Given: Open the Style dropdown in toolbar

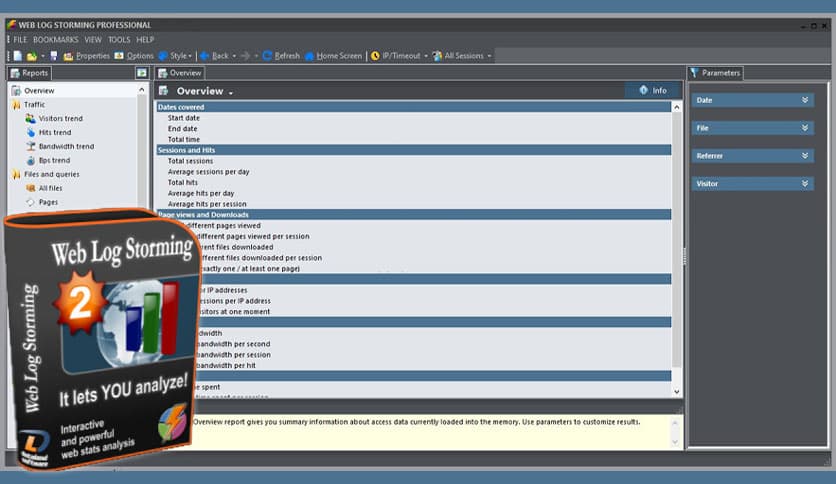Looking at the screenshot, I should point(175,56).
